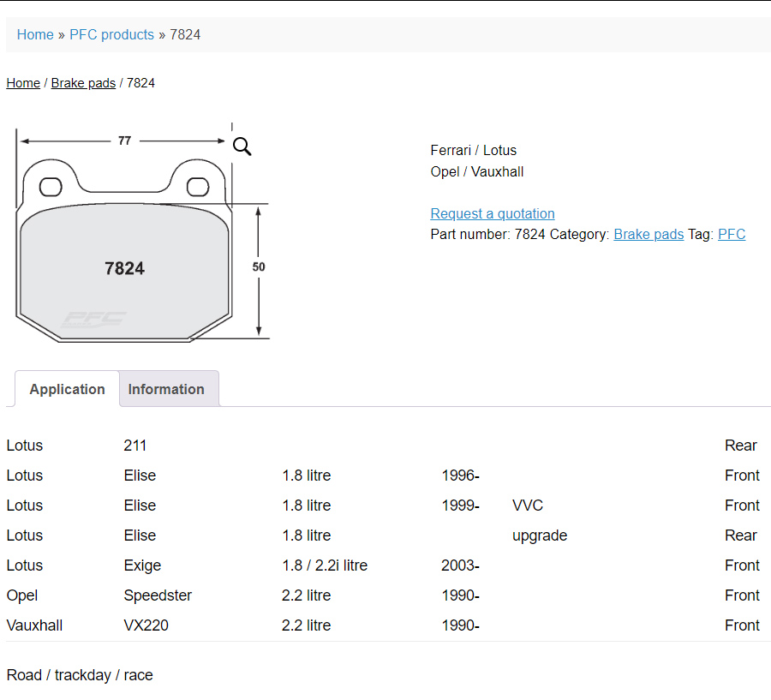Click the 77 width dimension label
This screenshot has width=771, height=700.
click(x=124, y=141)
